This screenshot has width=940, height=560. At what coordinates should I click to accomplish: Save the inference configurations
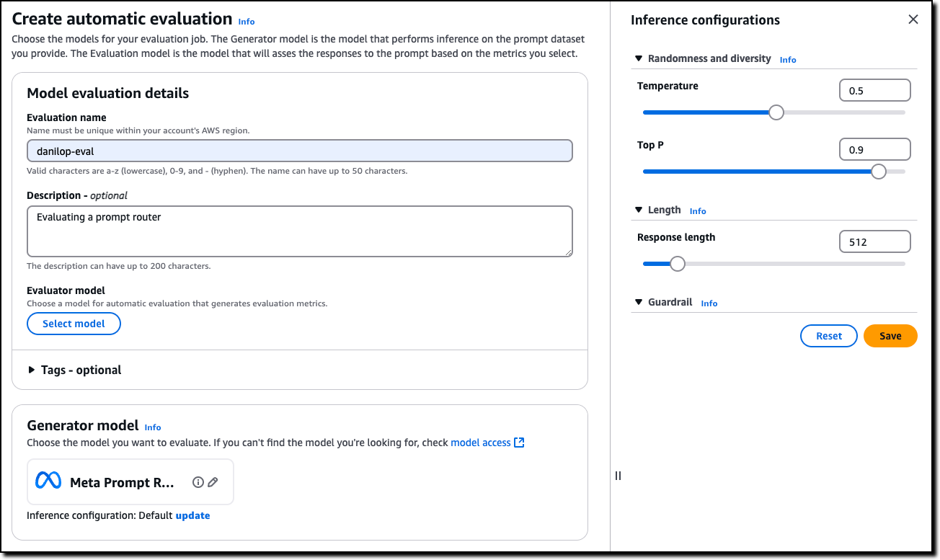tap(890, 336)
